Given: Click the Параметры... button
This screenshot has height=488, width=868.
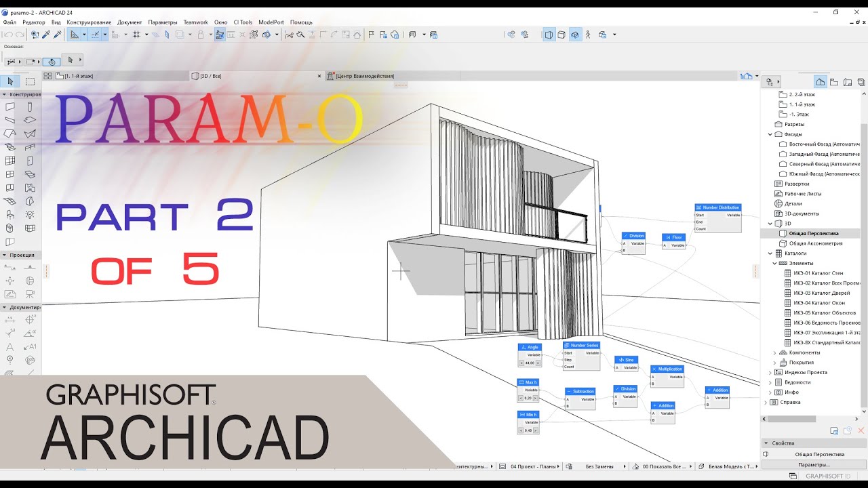Looking at the screenshot, I should click(x=814, y=464).
